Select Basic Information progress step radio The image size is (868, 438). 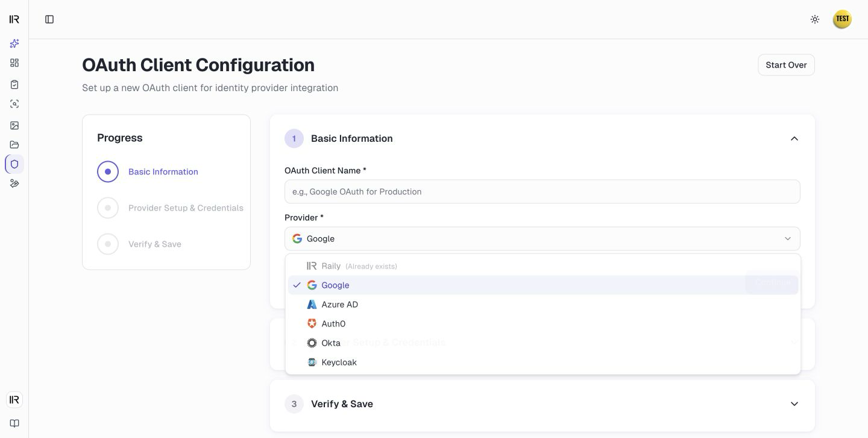[108, 171]
